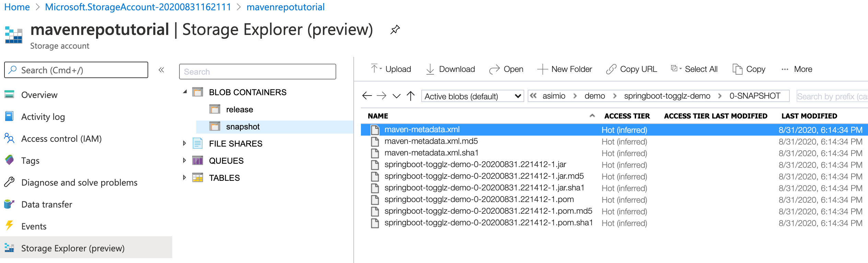Copy the selected blob
This screenshot has width=868, height=263.
[749, 69]
